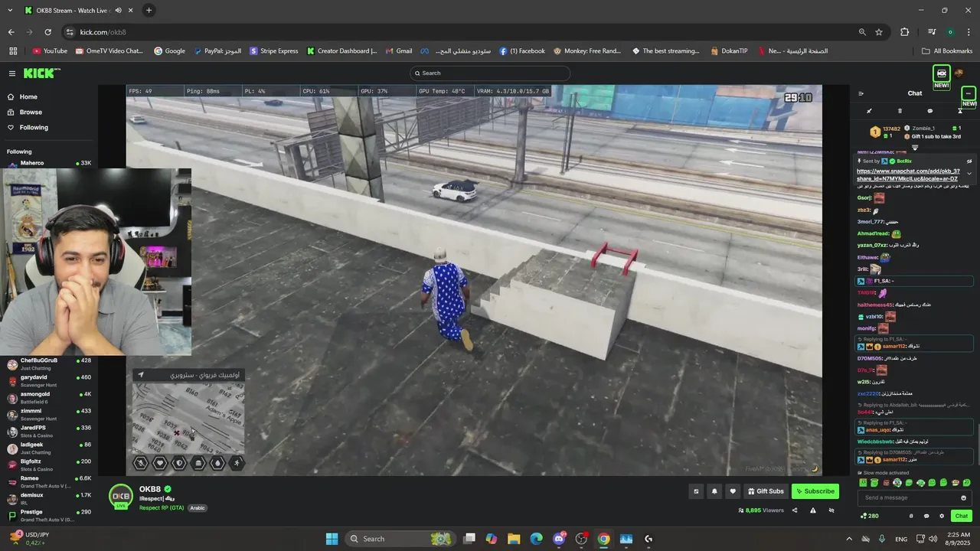The image size is (980, 551).
Task: Toggle the bell notification button
Action: click(714, 491)
